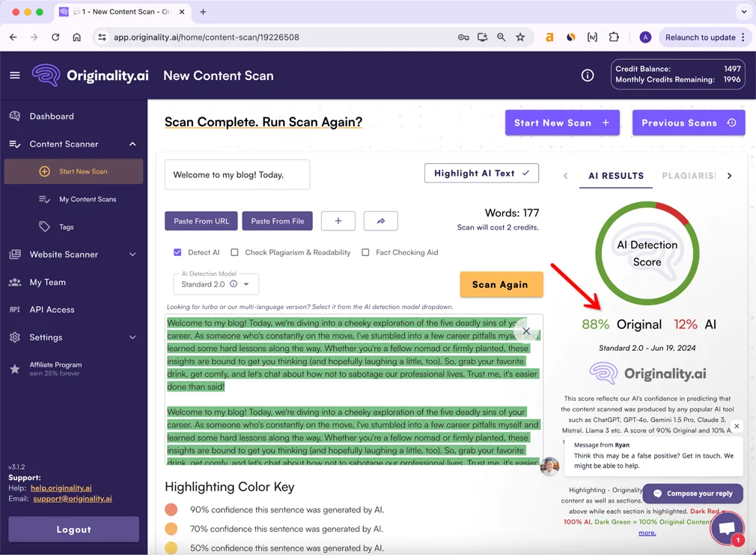
Task: Uncheck the Detect AI checkbox
Action: pyautogui.click(x=177, y=252)
